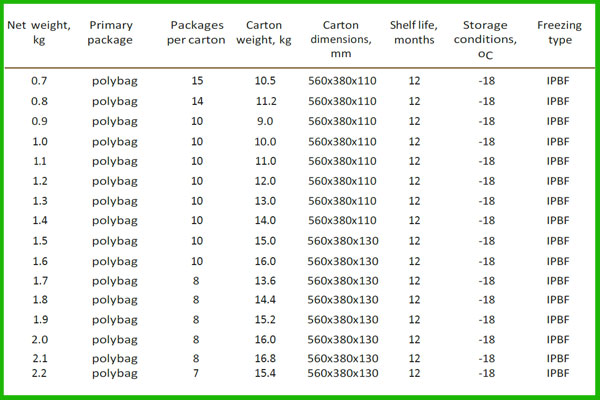Select the 1.5 net weight cell
This screenshot has width=600, height=400.
coord(40,241)
